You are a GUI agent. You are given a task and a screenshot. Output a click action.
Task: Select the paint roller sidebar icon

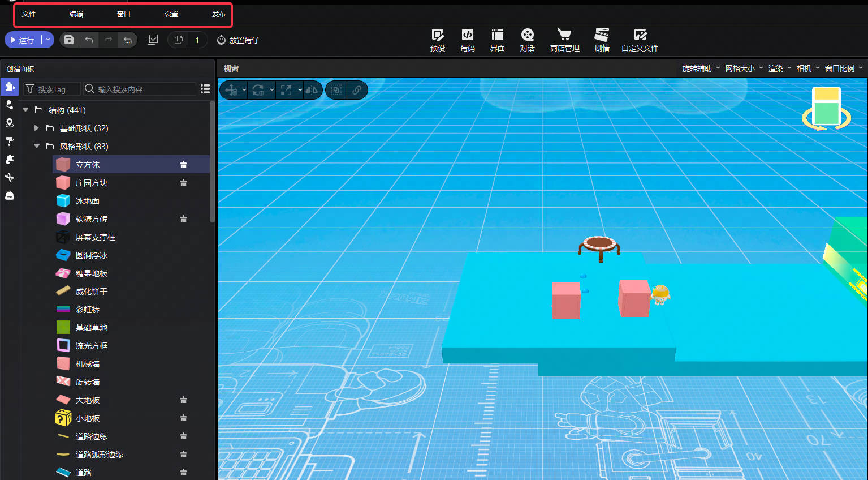[x=10, y=141]
